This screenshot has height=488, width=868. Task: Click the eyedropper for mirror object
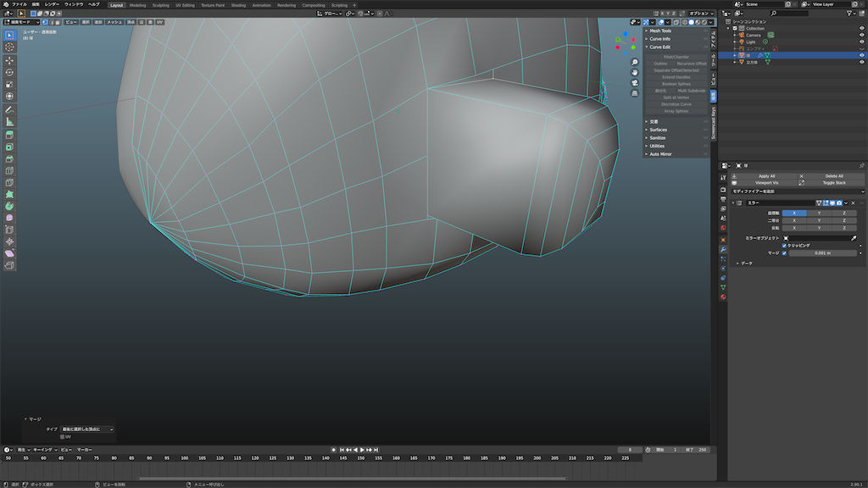[x=854, y=238]
